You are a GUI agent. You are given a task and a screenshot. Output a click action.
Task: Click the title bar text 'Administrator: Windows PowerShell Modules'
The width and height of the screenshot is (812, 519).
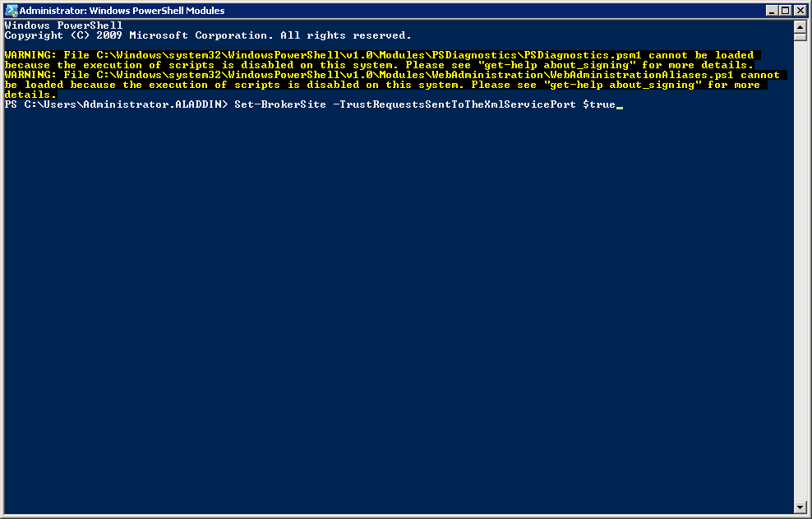click(122, 11)
